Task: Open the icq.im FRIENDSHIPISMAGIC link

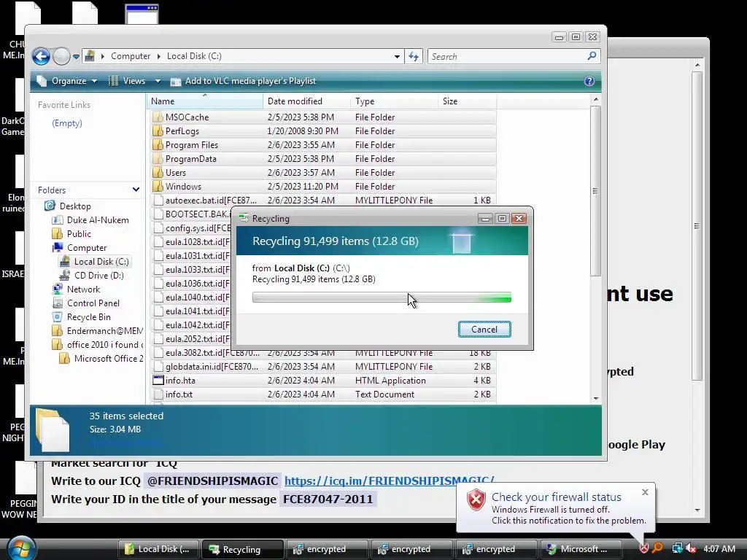Action: (390, 481)
